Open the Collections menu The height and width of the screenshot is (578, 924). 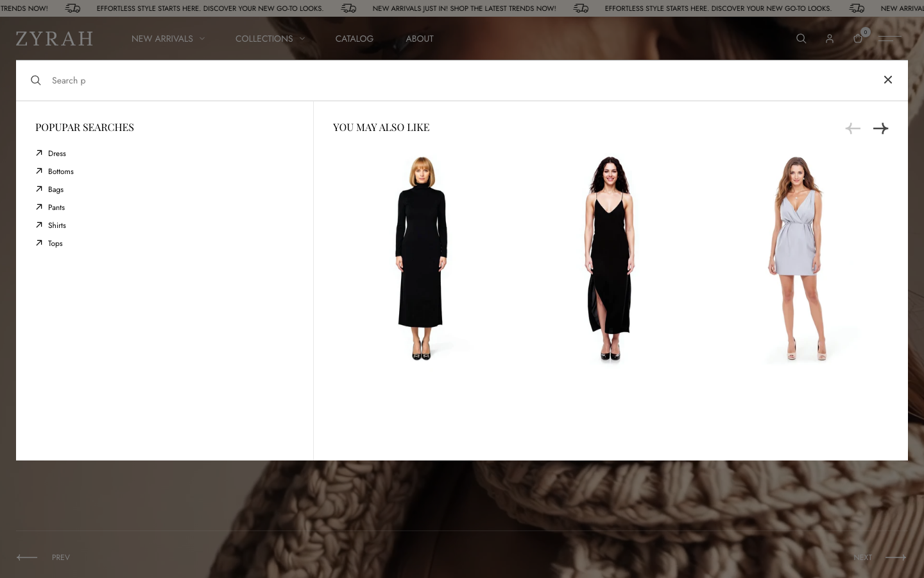pyautogui.click(x=264, y=39)
